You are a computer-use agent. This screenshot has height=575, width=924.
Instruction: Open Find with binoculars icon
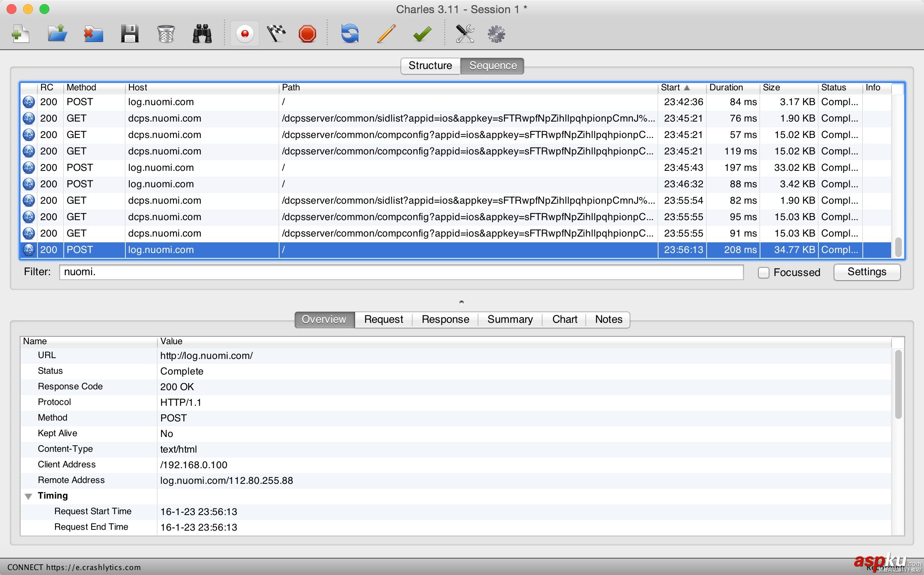(x=202, y=34)
